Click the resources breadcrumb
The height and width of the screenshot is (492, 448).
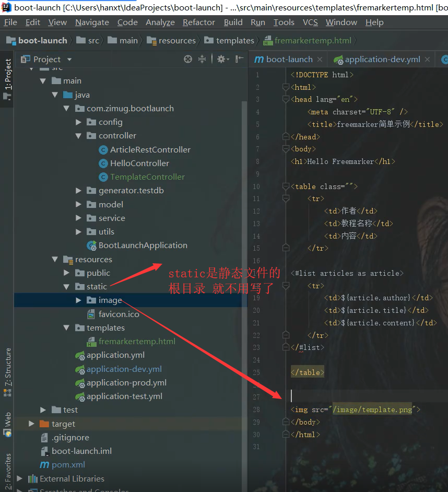click(171, 40)
